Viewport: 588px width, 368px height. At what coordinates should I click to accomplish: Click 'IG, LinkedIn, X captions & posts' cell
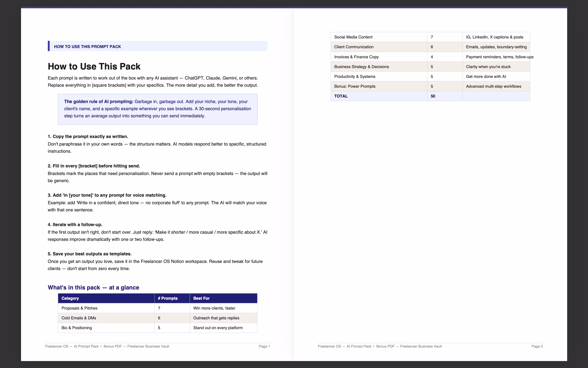[496, 37]
